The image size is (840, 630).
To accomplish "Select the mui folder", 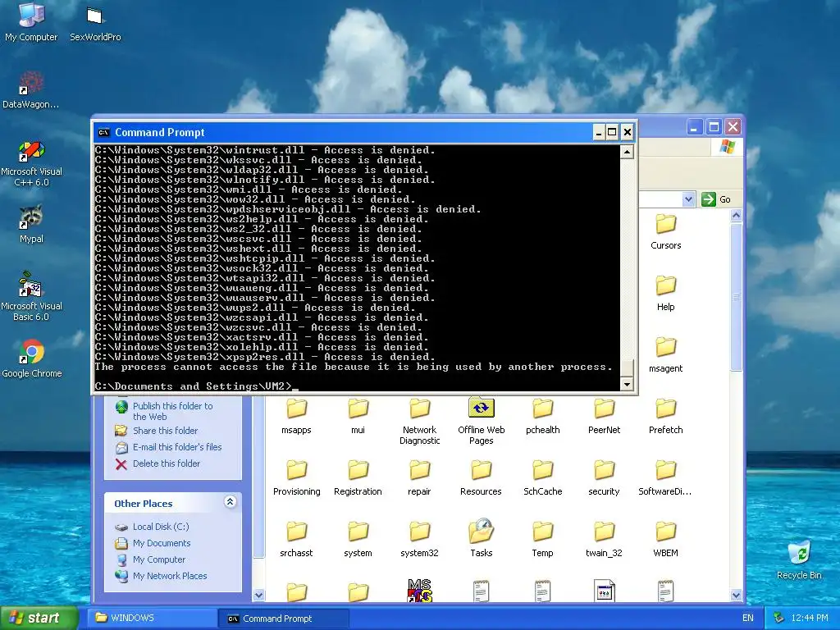I will [x=358, y=416].
